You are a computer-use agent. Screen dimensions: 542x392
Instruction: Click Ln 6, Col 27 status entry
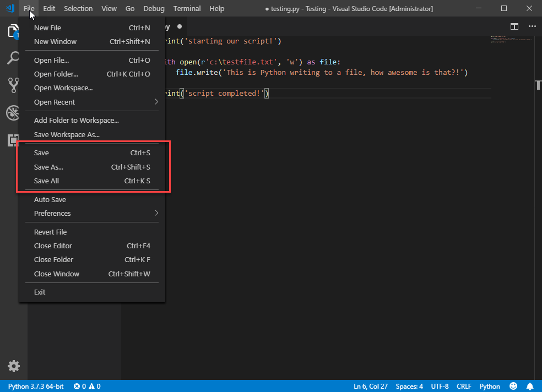click(x=370, y=386)
